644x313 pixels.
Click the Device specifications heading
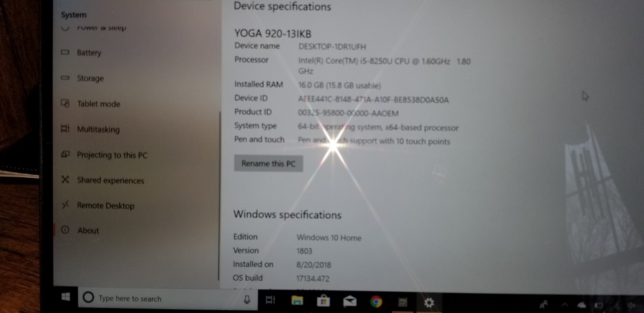click(x=283, y=6)
